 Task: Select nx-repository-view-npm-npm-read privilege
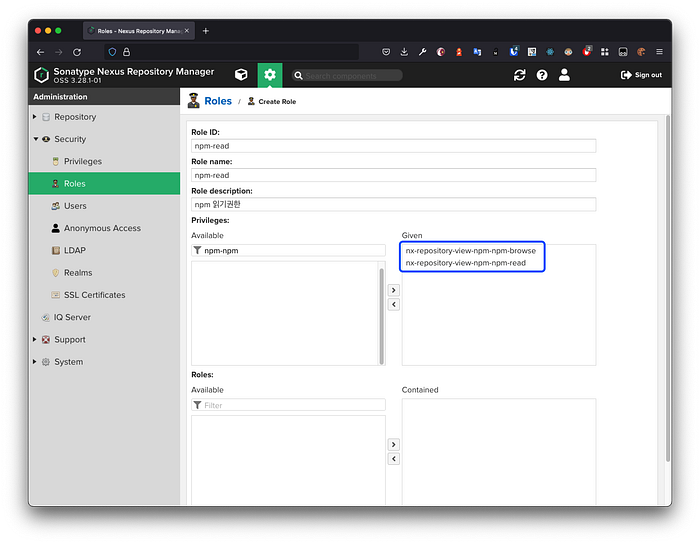466,263
